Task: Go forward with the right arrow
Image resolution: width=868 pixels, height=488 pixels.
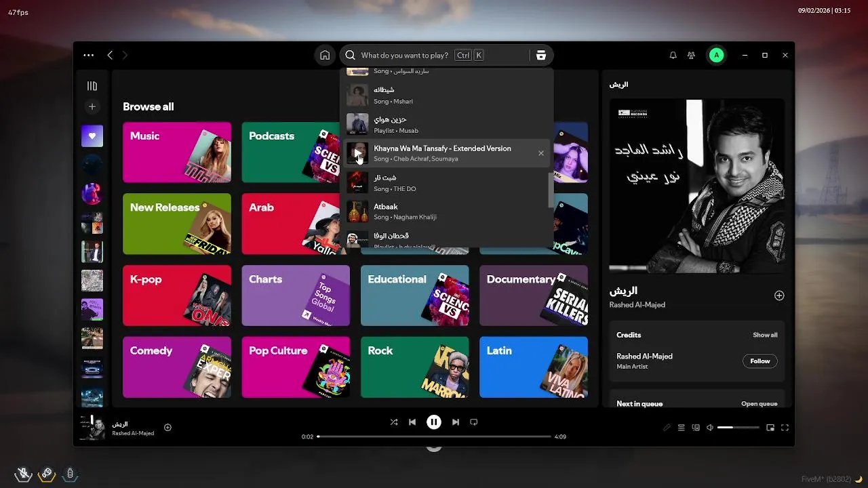Action: click(125, 56)
